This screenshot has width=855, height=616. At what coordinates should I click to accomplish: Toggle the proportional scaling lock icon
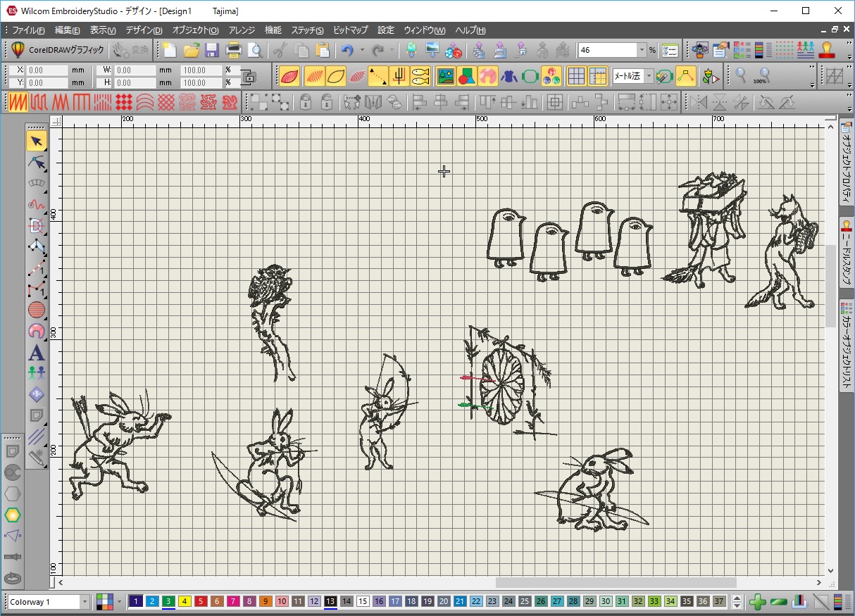(x=249, y=77)
